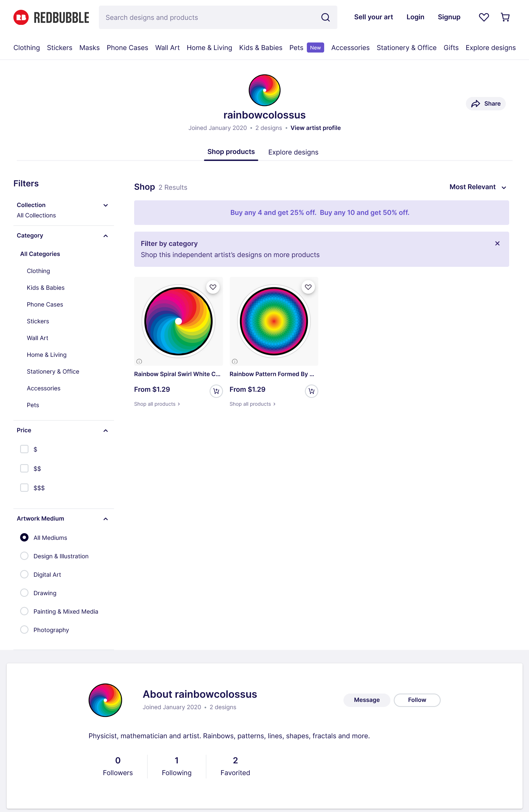Screen dimensions: 529x812
Task: Select Drawing medium
Action: 24,593
